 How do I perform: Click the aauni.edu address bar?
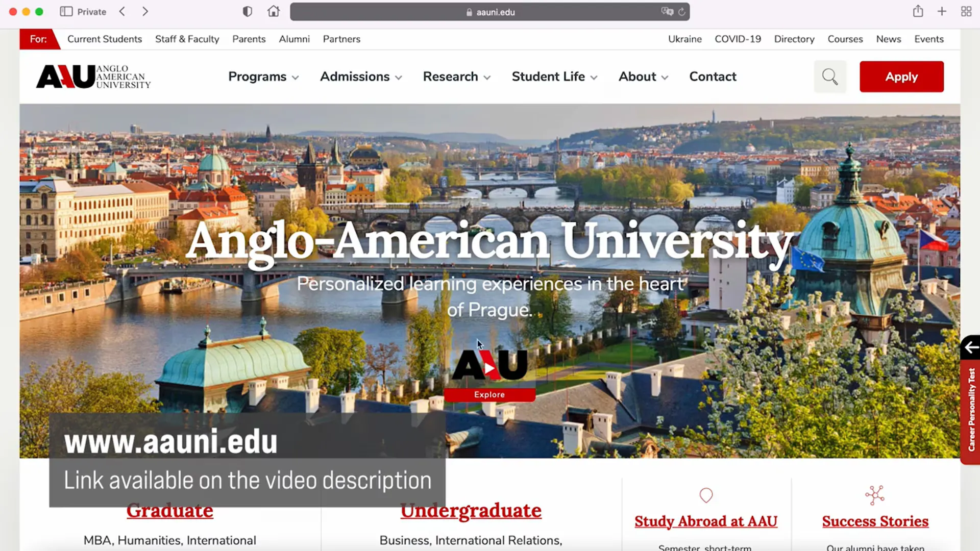[x=489, y=12]
